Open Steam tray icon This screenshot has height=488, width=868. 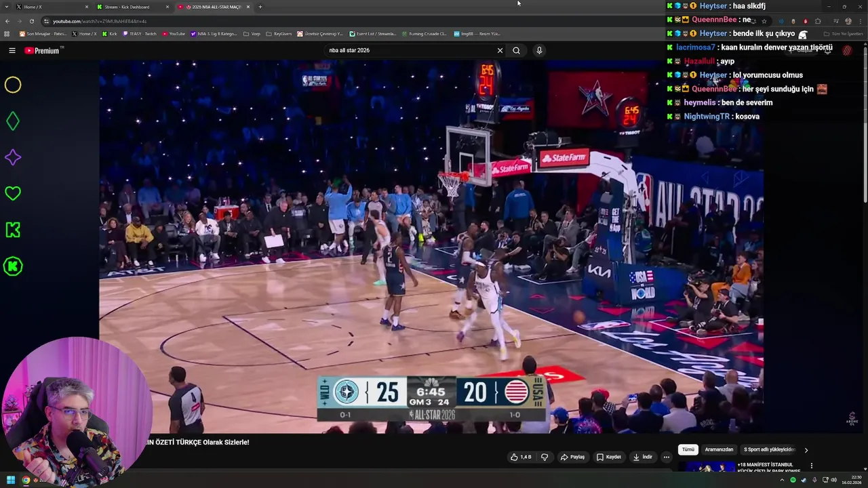coord(804,480)
